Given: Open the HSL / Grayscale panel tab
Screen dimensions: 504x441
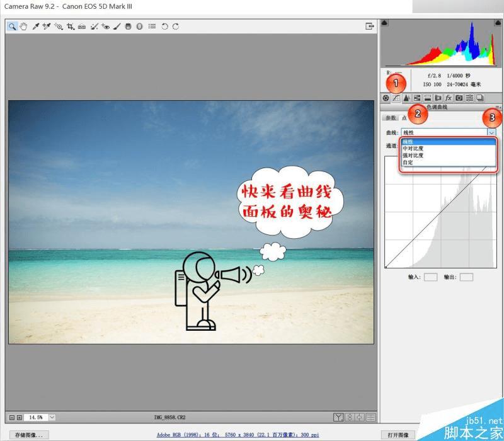Looking at the screenshot, I should tap(417, 98).
